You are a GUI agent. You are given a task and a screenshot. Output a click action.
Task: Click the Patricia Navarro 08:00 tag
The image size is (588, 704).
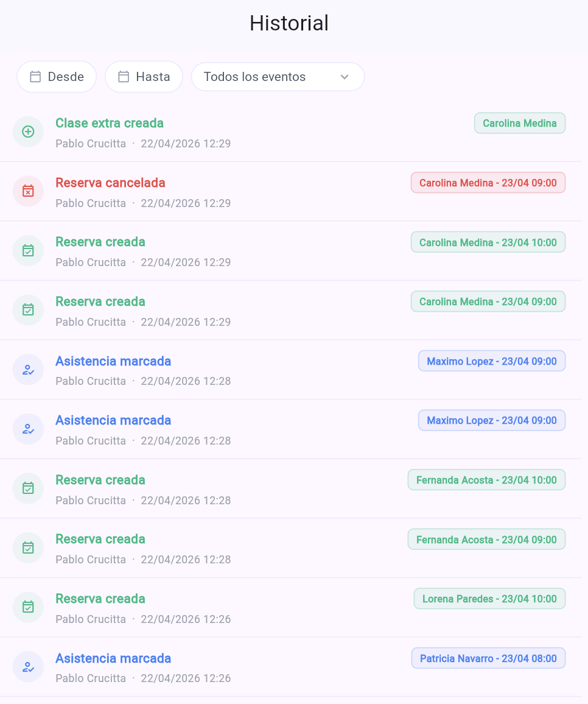(x=488, y=658)
